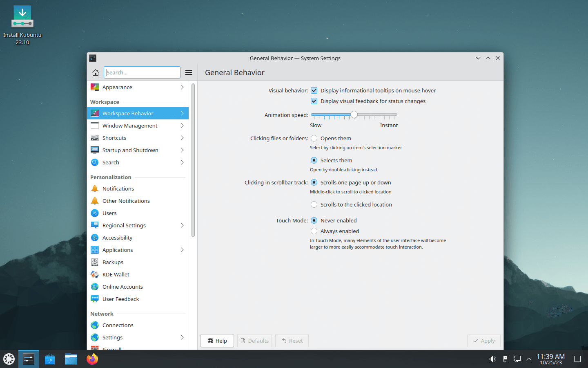Open Dolphin file manager from taskbar

point(71,359)
